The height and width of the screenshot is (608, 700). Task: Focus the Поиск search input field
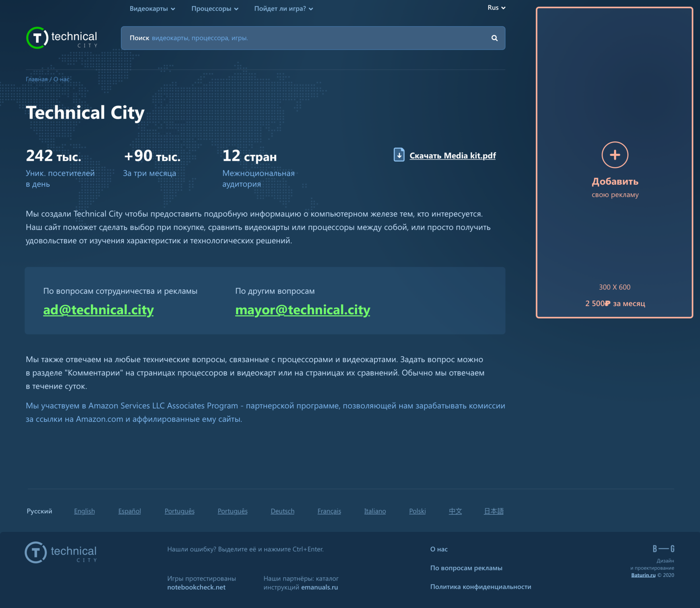(313, 38)
